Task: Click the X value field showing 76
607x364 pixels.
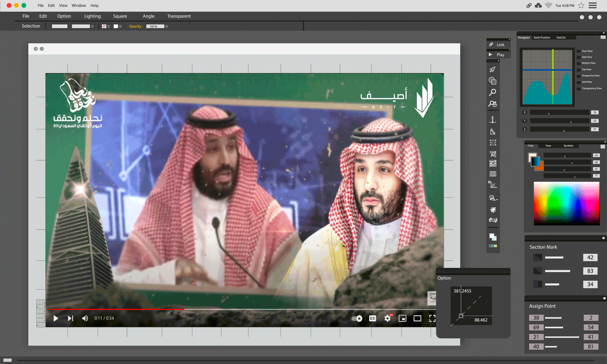Action: click(594, 113)
